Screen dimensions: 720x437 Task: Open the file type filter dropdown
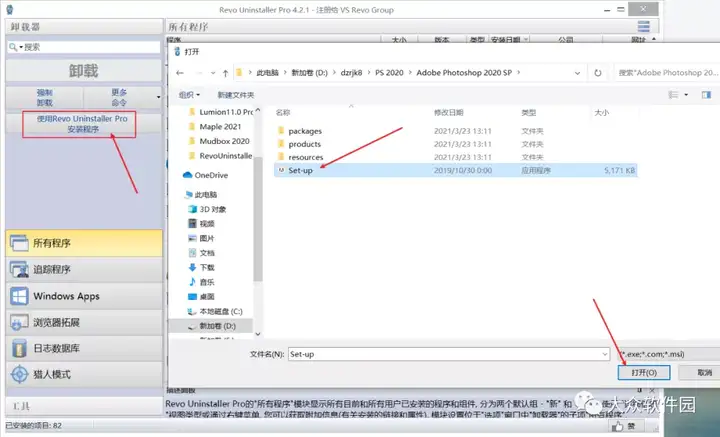[669, 354]
